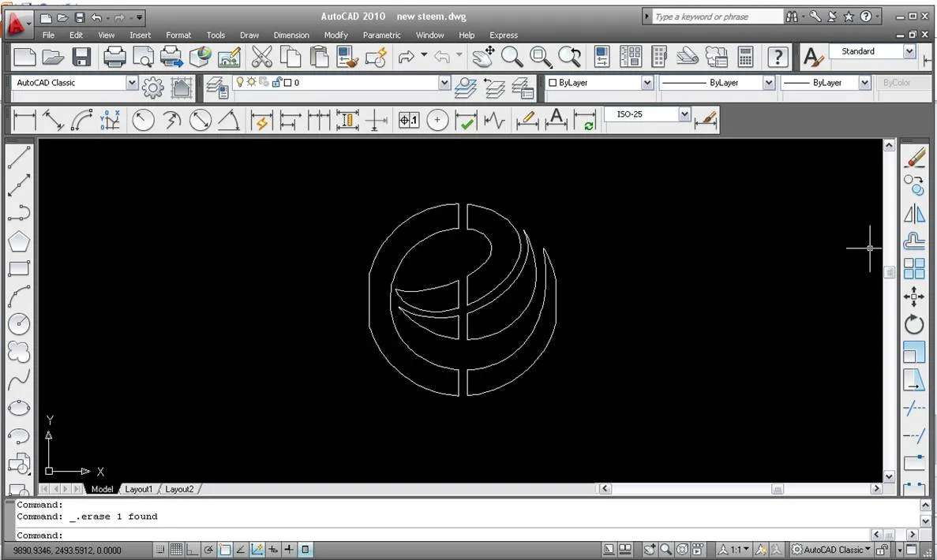The image size is (937, 560).
Task: Expand the layer list dropdown
Action: tap(444, 82)
